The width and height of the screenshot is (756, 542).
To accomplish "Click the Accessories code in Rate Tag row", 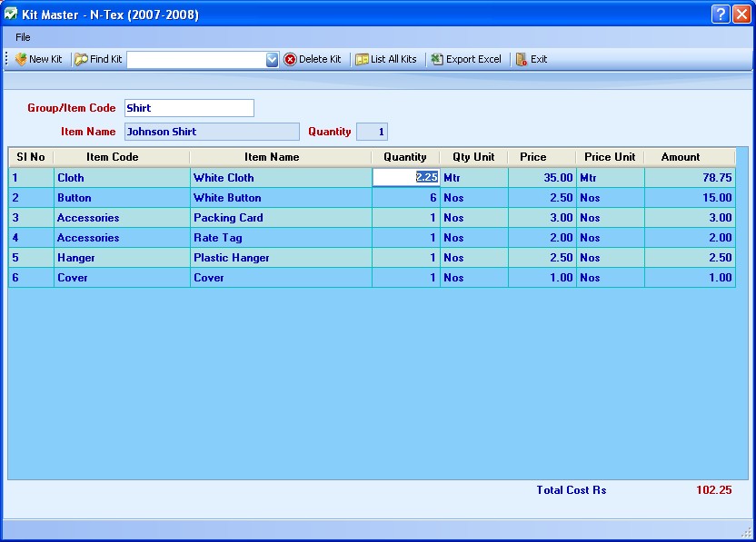I will (122, 238).
